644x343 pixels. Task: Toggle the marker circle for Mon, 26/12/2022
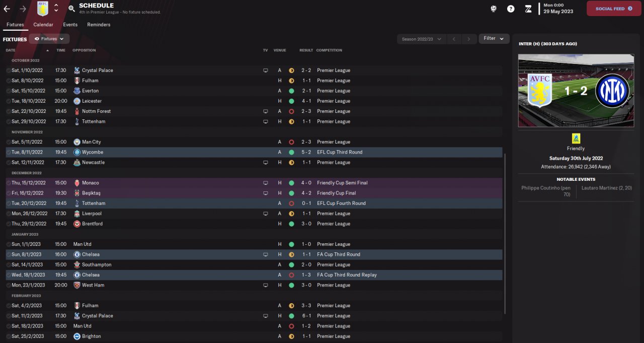click(x=9, y=214)
